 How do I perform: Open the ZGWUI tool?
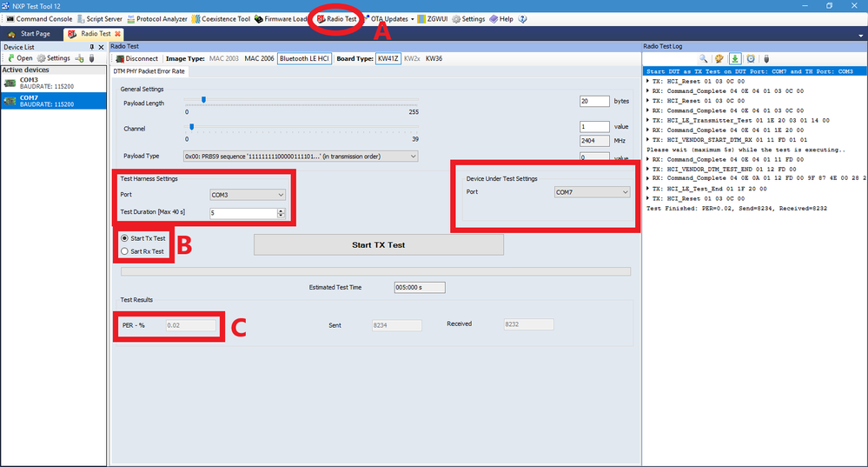(433, 19)
